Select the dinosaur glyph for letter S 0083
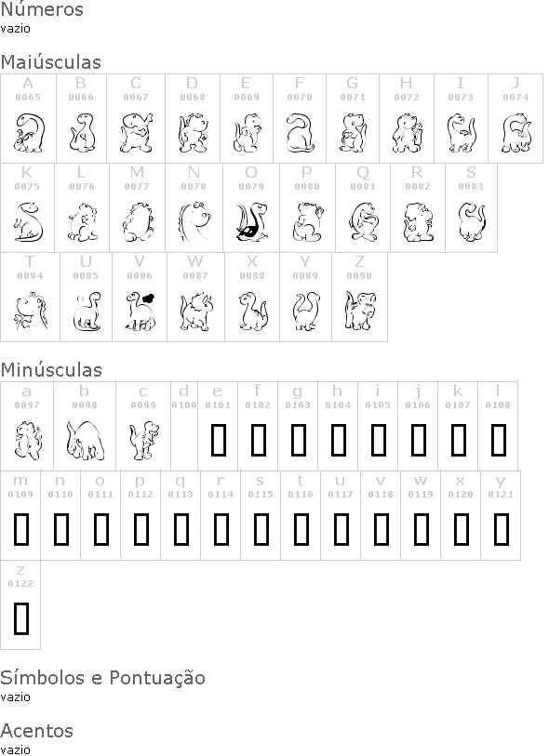The width and height of the screenshot is (549, 756). click(x=472, y=222)
